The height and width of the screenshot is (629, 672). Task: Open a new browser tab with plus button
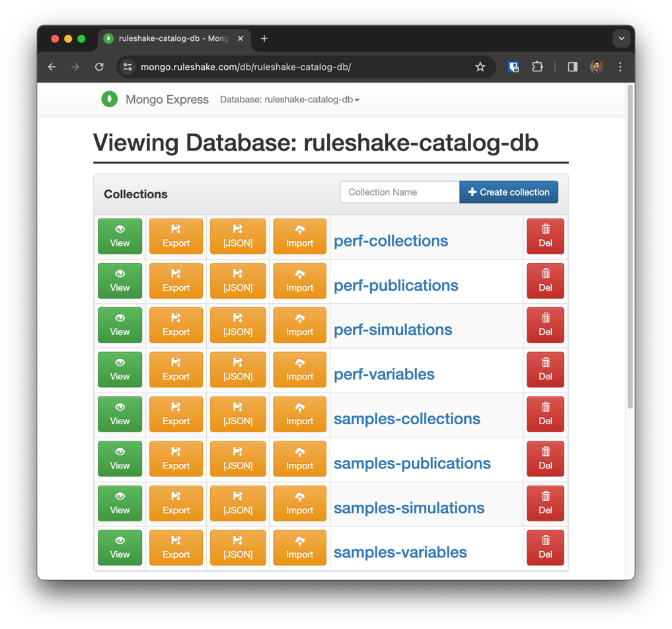point(264,38)
